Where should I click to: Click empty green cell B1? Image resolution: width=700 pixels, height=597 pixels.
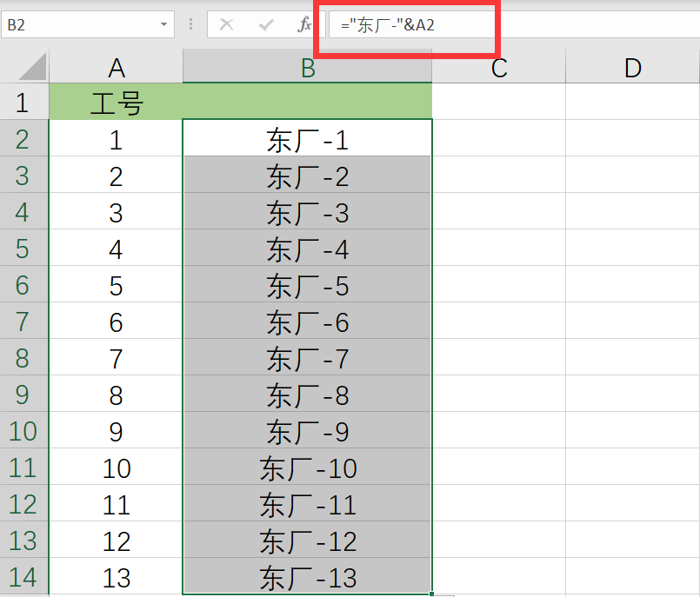point(308,102)
